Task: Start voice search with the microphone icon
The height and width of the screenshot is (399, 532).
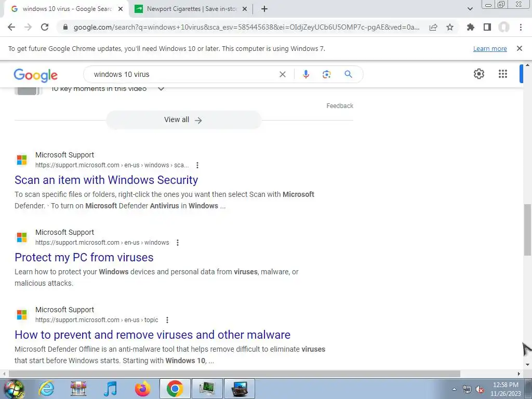Action: tap(305, 74)
